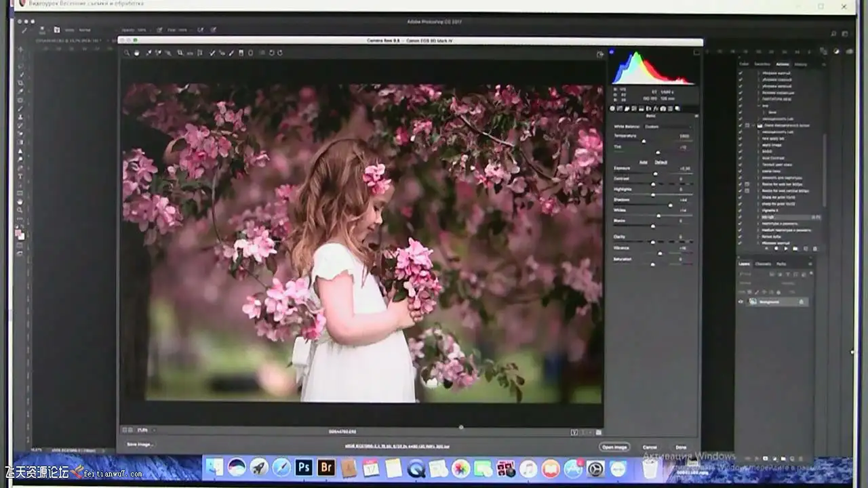This screenshot has height=488, width=868.
Task: Toggle checkmark for the Vignette 4 action
Action: pos(741,211)
